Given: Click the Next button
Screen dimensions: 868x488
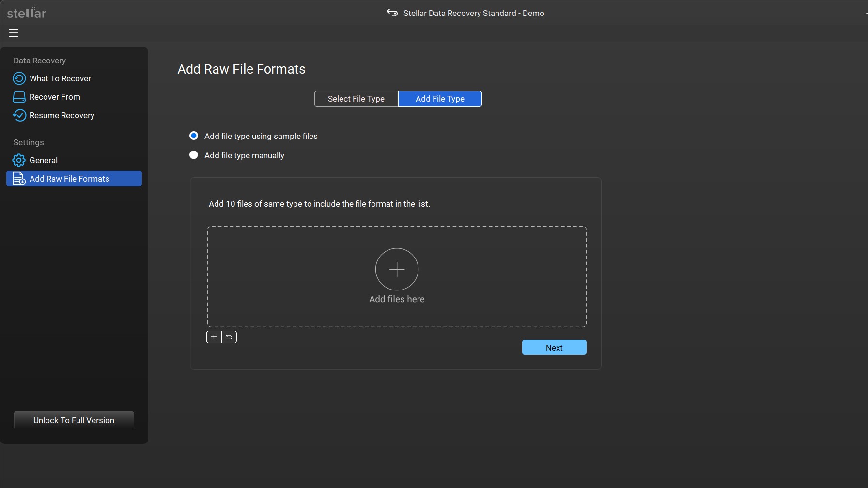Looking at the screenshot, I should (554, 347).
